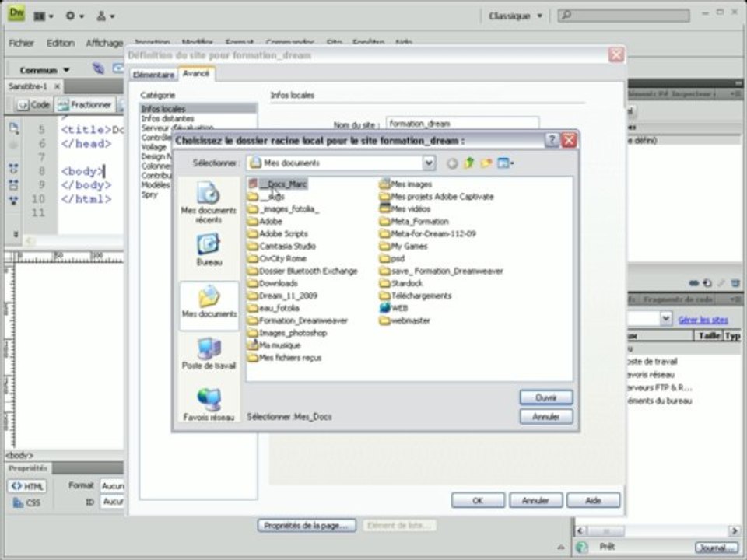747x560 pixels.
Task: Select the Meta_Formation folder
Action: click(414, 221)
